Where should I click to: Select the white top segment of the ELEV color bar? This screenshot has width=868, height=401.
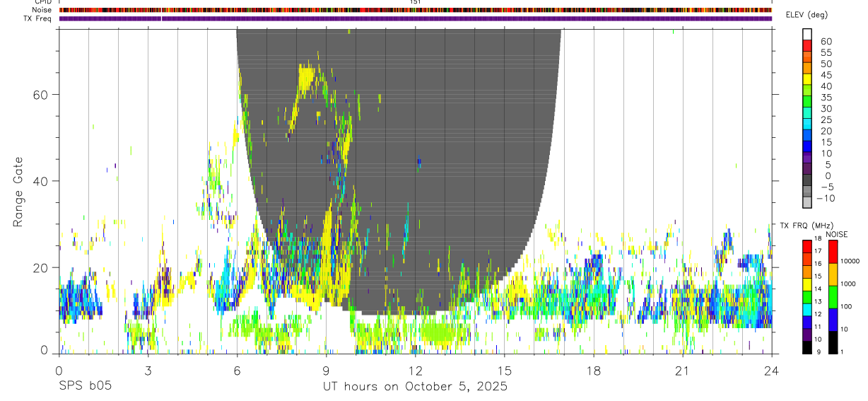[x=807, y=34]
